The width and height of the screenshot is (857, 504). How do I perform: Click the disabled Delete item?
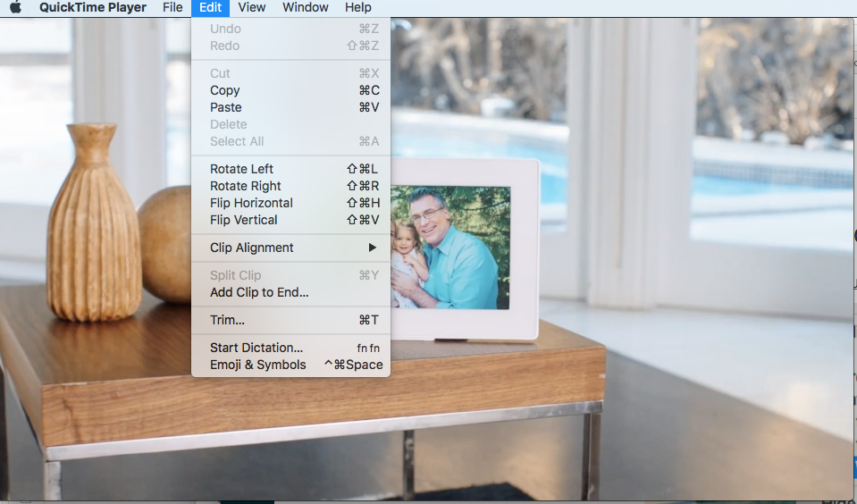[x=290, y=124]
